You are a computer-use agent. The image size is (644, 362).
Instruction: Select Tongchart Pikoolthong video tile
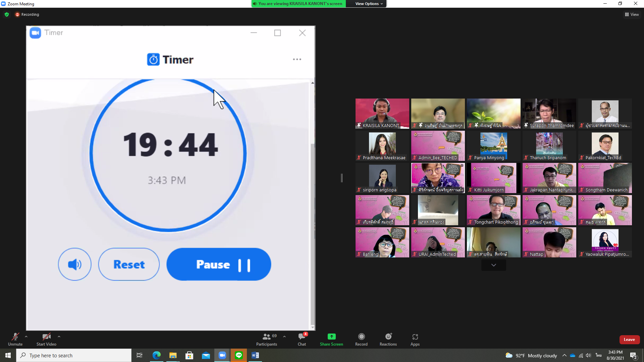[493, 210]
